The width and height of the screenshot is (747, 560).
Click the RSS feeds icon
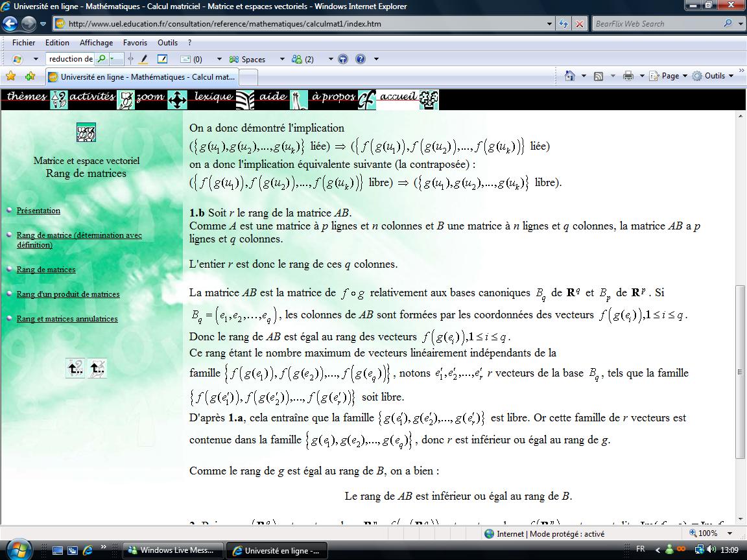pos(599,76)
